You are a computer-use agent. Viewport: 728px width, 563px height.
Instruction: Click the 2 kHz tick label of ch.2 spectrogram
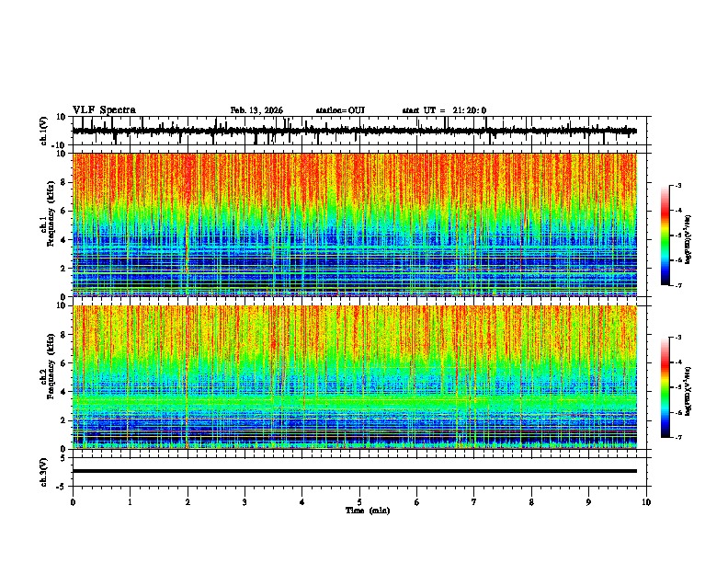[x=63, y=420]
